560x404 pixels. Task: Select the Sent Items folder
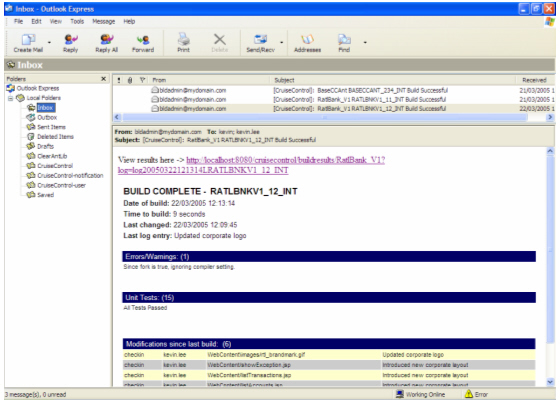point(51,127)
